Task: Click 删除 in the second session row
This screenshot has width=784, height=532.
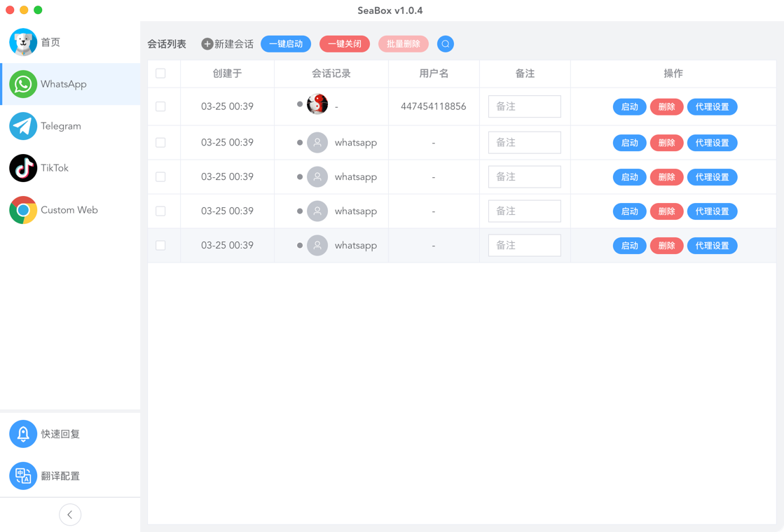Action: click(x=666, y=143)
